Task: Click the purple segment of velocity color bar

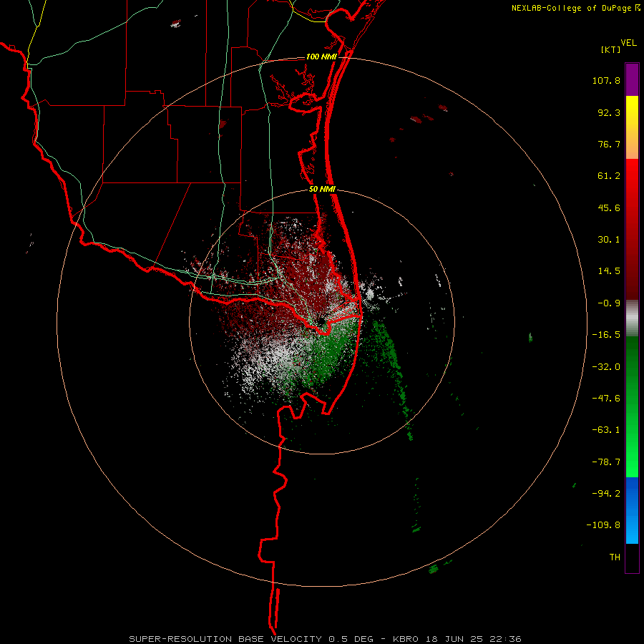Action: point(632,79)
